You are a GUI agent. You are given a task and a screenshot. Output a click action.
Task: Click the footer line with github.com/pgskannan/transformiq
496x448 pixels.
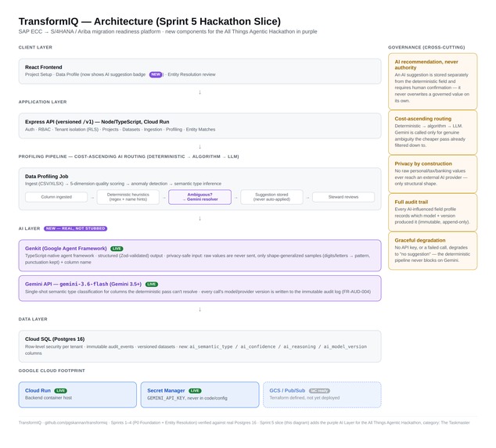[x=244, y=422]
